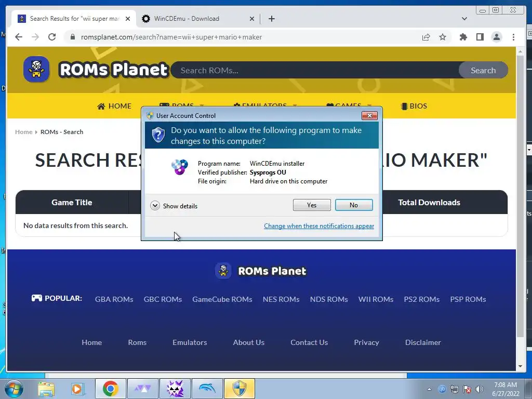The height and width of the screenshot is (399, 532).
Task: Click No in User Account Control dialog
Action: click(x=353, y=205)
